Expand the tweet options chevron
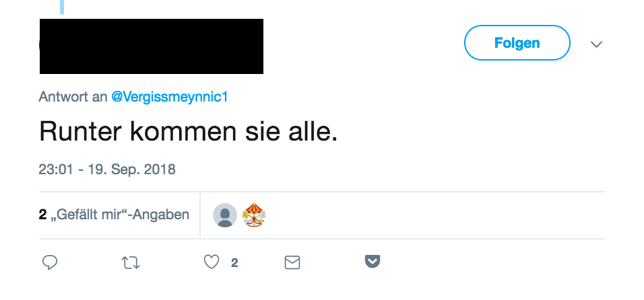The height and width of the screenshot is (300, 644). point(596,44)
